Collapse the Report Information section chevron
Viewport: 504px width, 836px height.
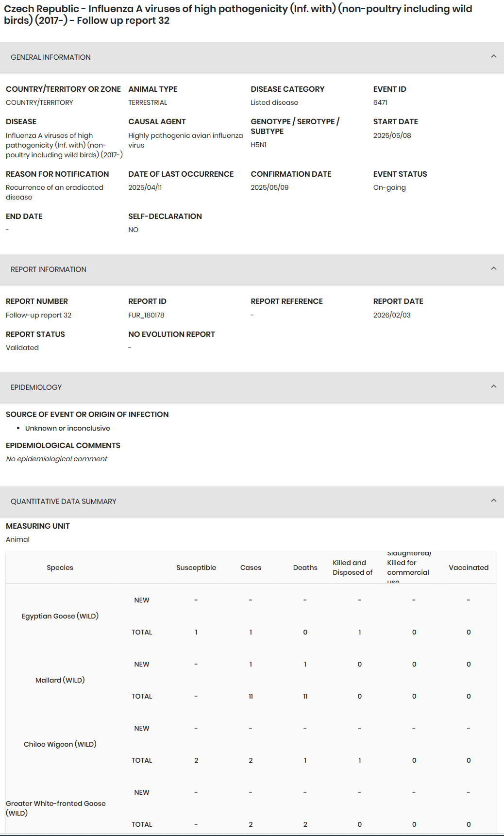493,269
